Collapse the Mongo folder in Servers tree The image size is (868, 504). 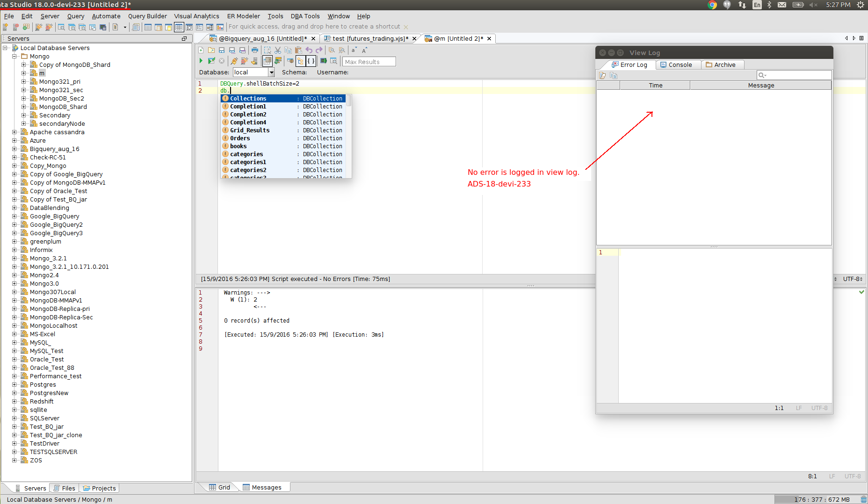[14, 56]
